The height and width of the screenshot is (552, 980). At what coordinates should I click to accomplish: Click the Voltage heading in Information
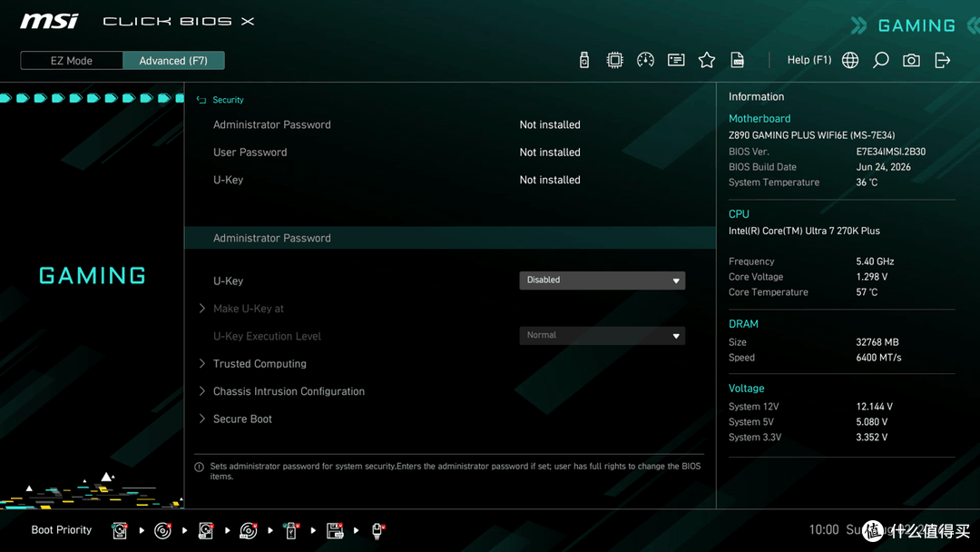[x=746, y=389]
